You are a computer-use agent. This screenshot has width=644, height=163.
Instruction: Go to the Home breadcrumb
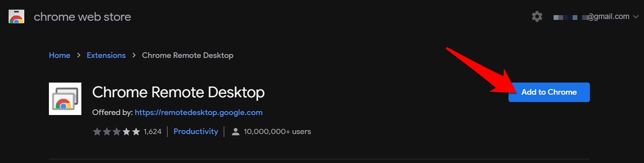pos(60,55)
